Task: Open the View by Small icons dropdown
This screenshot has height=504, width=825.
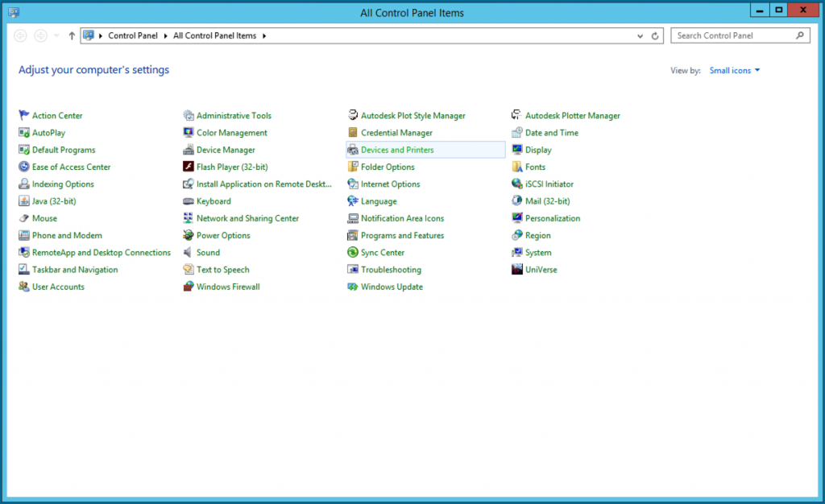Action: pyautogui.click(x=734, y=71)
